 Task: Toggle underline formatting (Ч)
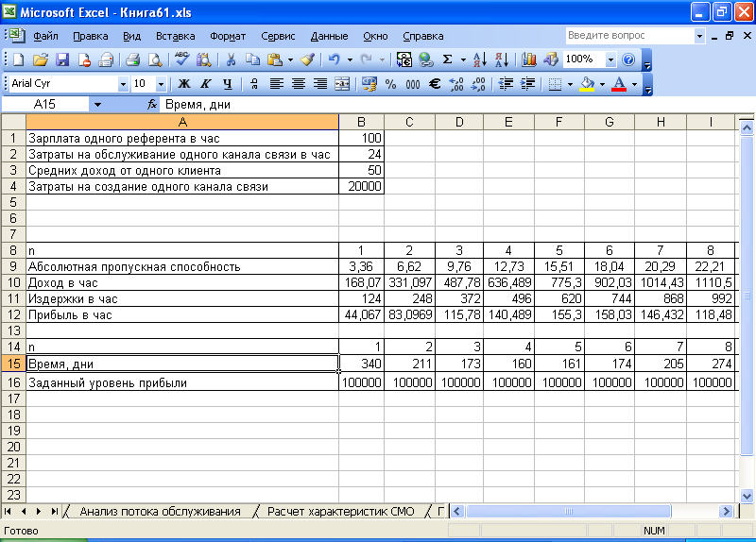tap(227, 84)
